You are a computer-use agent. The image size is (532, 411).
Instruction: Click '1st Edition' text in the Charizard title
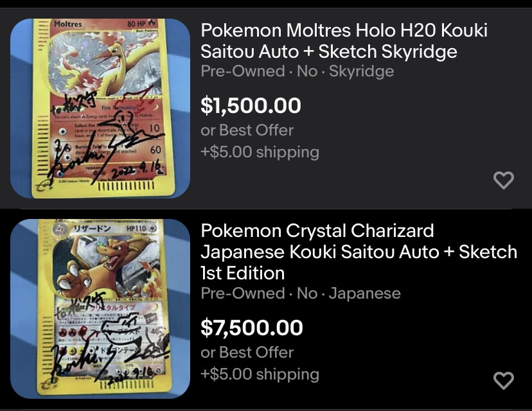(243, 273)
